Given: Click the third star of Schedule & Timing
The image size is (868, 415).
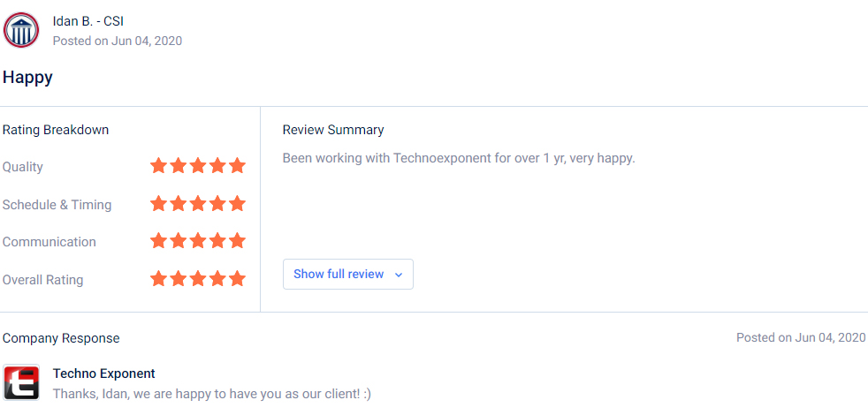Looking at the screenshot, I should [x=198, y=204].
